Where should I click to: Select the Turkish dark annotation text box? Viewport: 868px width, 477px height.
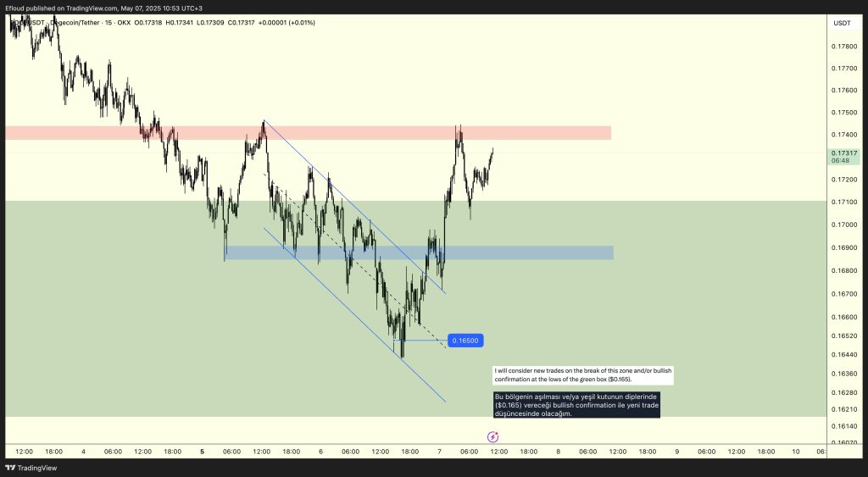pyautogui.click(x=576, y=403)
